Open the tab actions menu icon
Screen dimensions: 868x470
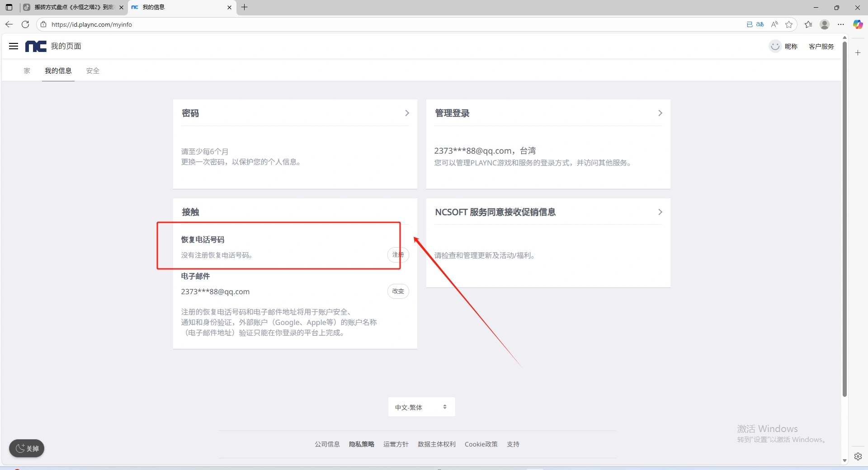pyautogui.click(x=9, y=7)
